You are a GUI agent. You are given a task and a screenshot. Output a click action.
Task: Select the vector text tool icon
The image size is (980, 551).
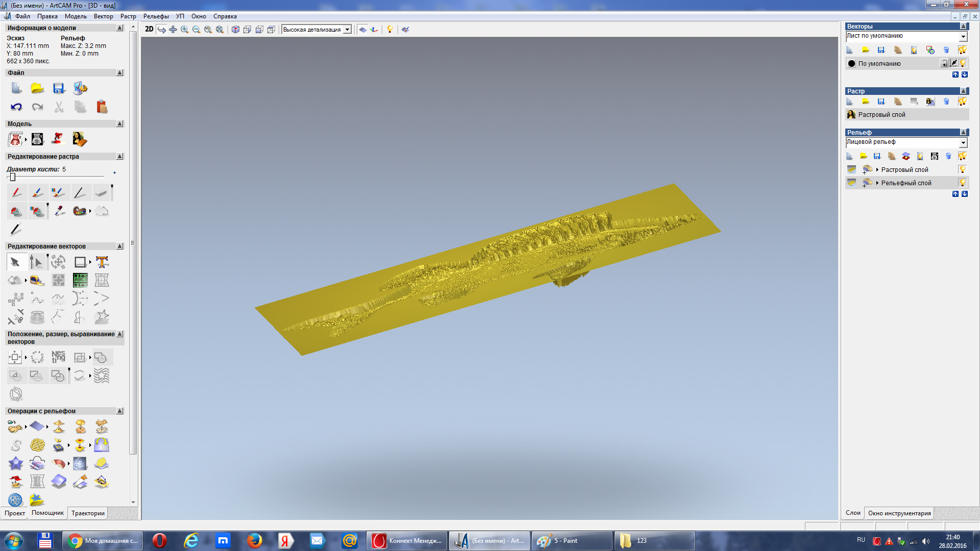[102, 262]
